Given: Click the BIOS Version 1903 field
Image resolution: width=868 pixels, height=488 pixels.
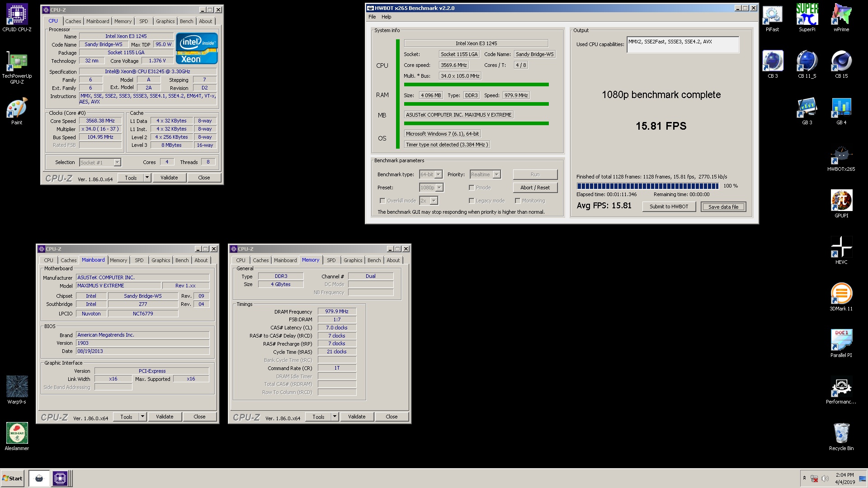Looking at the screenshot, I should (142, 343).
